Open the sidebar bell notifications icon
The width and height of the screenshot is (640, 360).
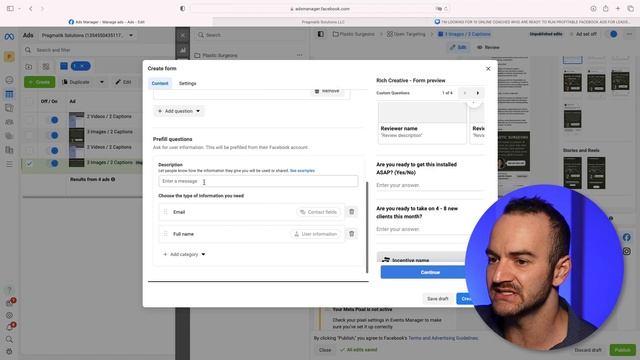coord(10,327)
